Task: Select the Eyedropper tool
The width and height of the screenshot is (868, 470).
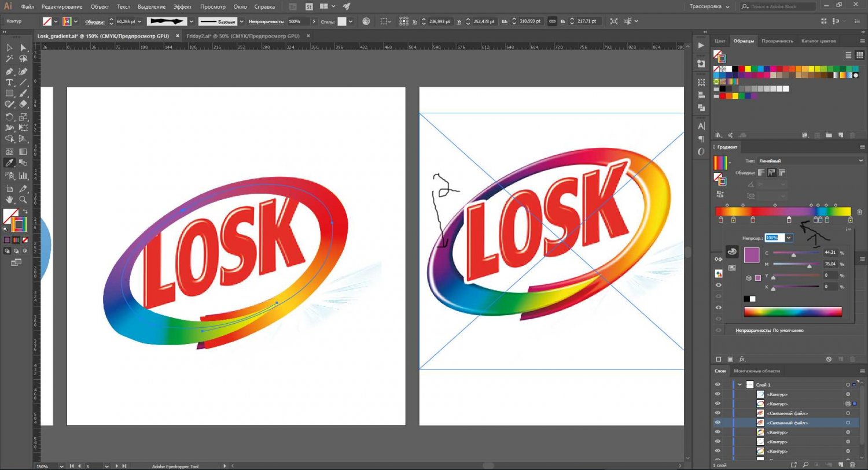Action: 9,163
